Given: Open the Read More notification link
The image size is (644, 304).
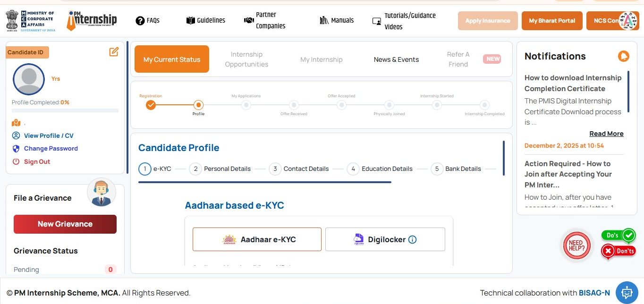Looking at the screenshot, I should [606, 134].
